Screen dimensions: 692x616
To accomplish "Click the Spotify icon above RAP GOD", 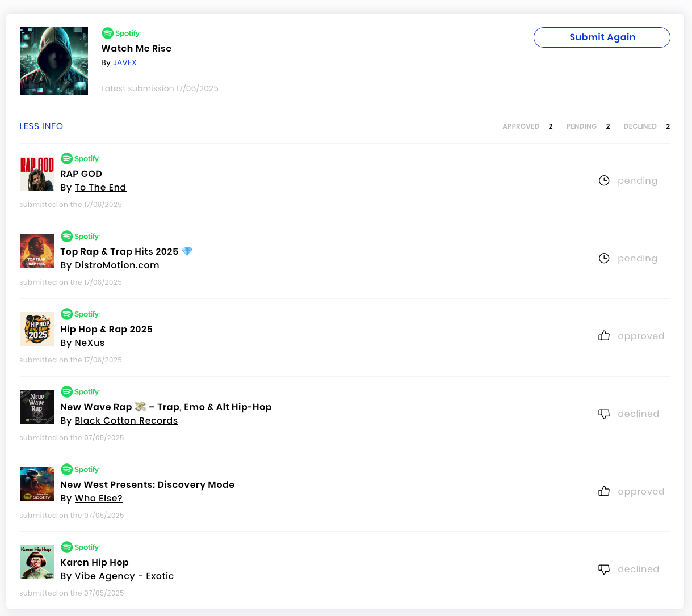I will click(x=80, y=159).
